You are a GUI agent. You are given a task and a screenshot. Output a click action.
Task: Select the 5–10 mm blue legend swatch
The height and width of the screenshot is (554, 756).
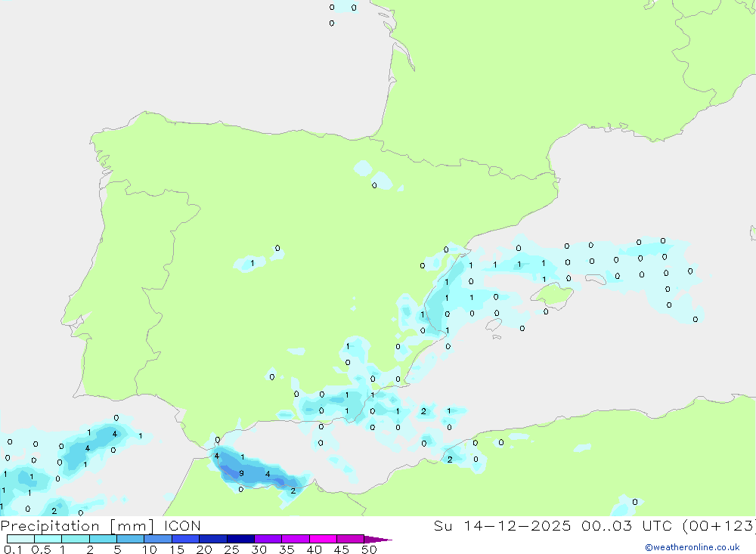[130, 539]
